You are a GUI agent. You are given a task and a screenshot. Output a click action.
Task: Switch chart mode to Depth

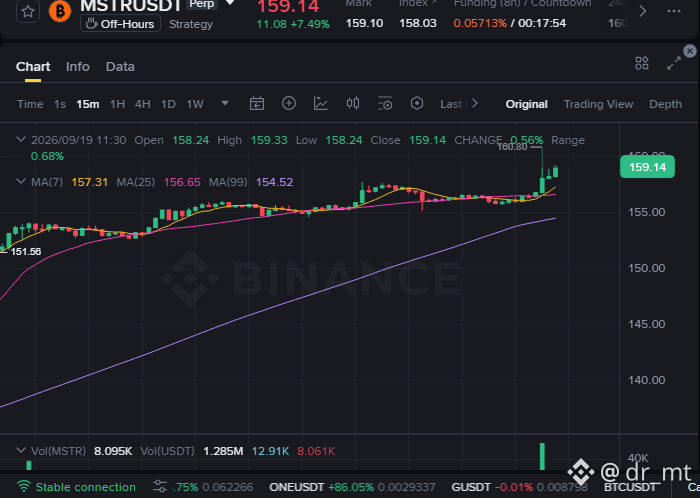pos(665,104)
